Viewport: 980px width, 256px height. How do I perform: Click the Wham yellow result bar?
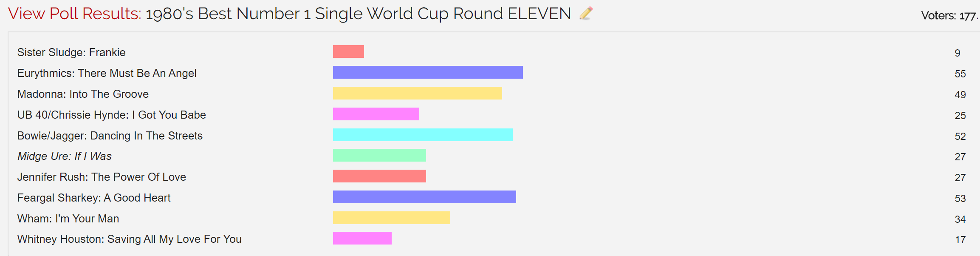[x=392, y=218]
